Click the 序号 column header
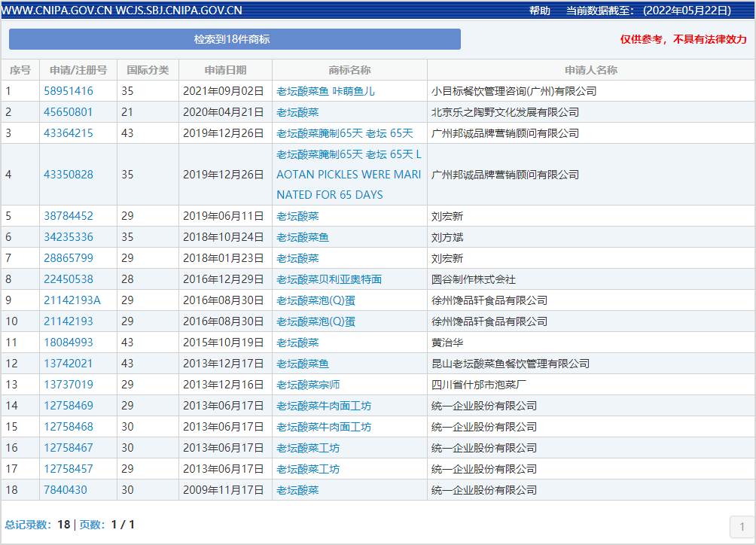 click(x=20, y=70)
